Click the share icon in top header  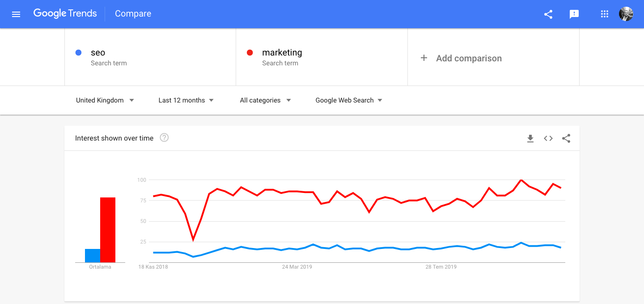pyautogui.click(x=548, y=14)
